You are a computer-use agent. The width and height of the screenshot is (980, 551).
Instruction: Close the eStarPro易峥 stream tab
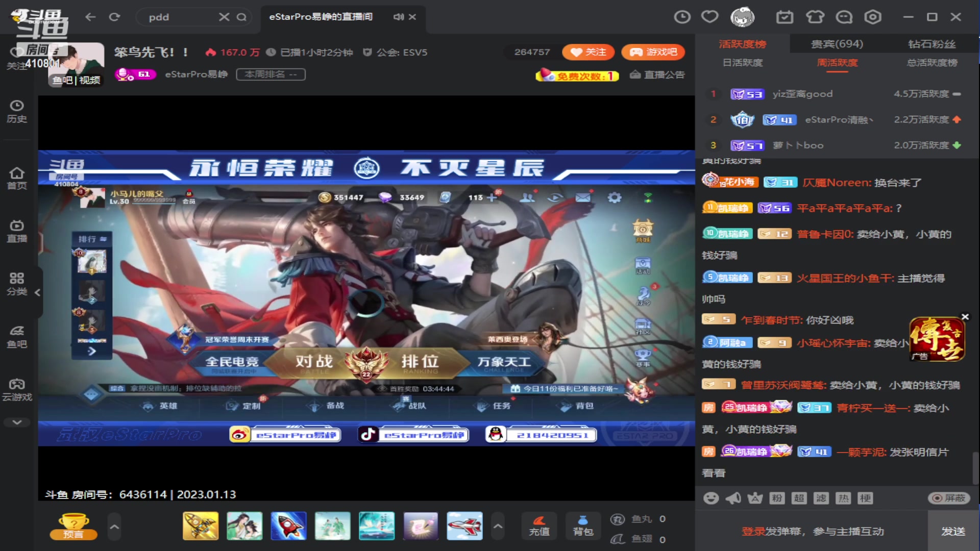point(412,17)
